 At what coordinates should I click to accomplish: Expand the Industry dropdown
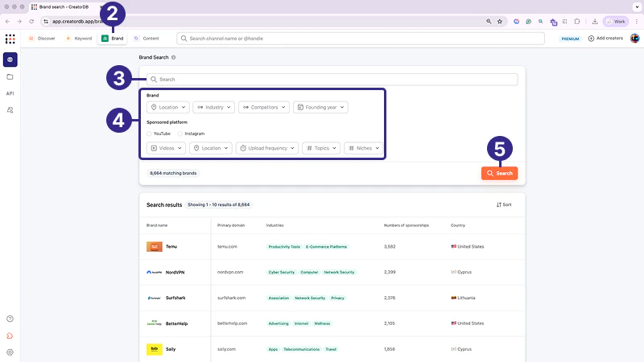(214, 107)
